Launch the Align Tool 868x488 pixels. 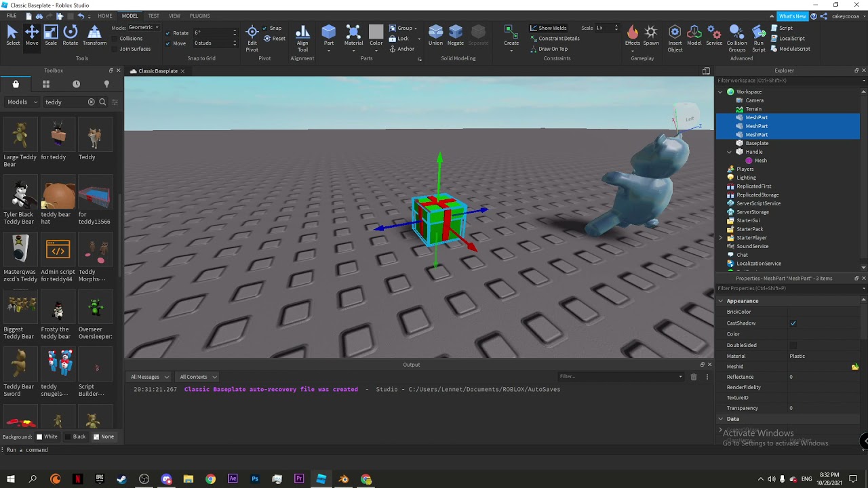point(302,39)
